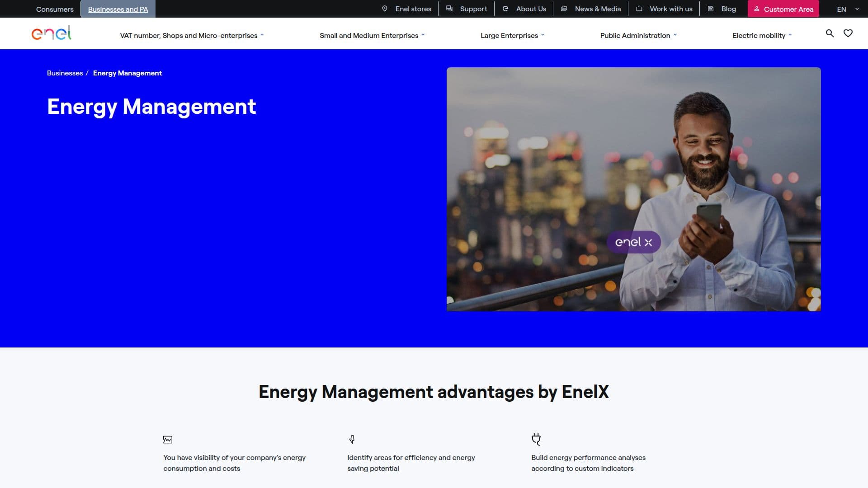Click the Enel logo
Screen dimensions: 868x488
(52, 33)
